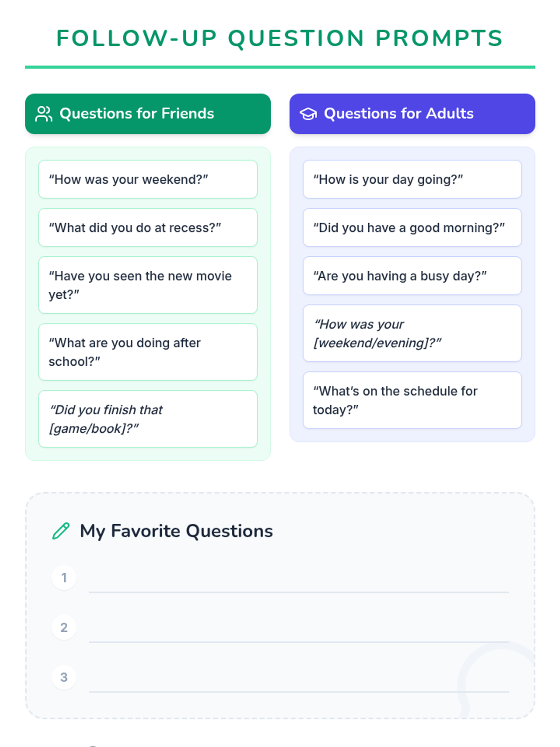Viewport: 560px width, 747px height.
Task: Pick "Did you have a good morning?" card
Action: [412, 227]
